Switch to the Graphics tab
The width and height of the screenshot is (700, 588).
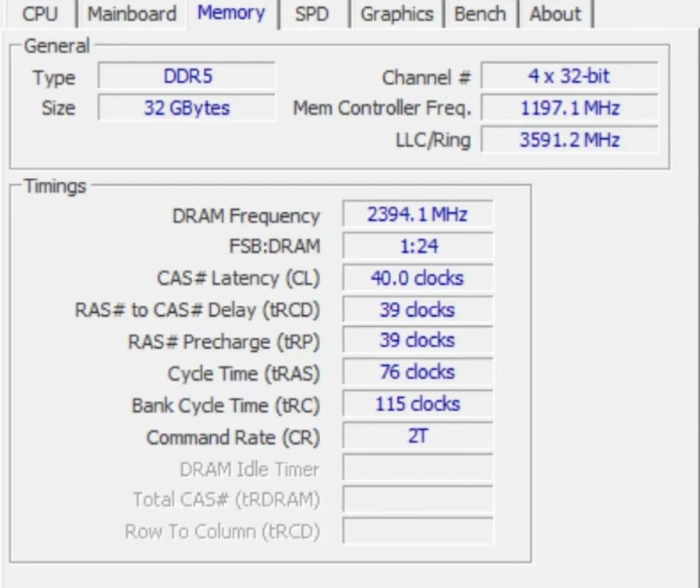point(397,14)
